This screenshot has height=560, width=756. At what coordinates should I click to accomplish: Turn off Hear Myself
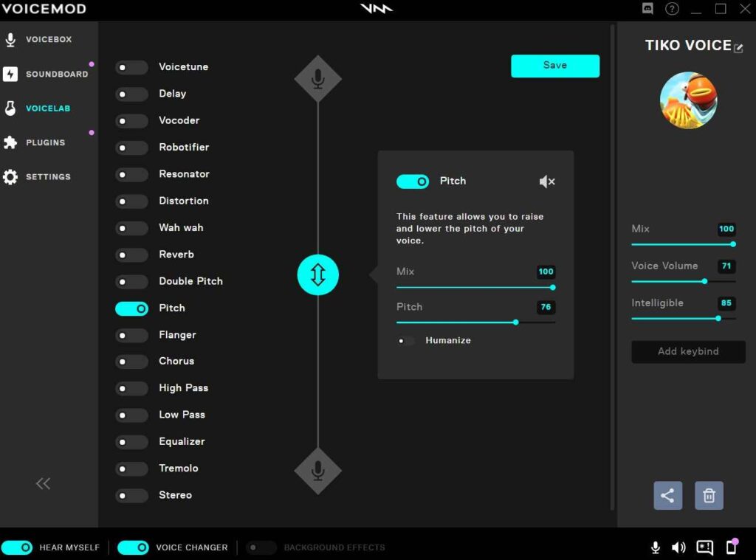click(x=17, y=547)
